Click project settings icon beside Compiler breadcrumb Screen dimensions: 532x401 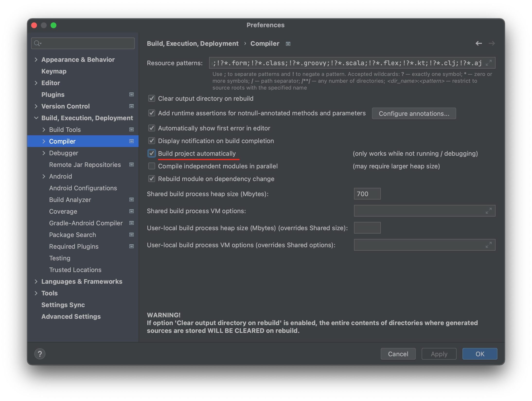pyautogui.click(x=288, y=44)
